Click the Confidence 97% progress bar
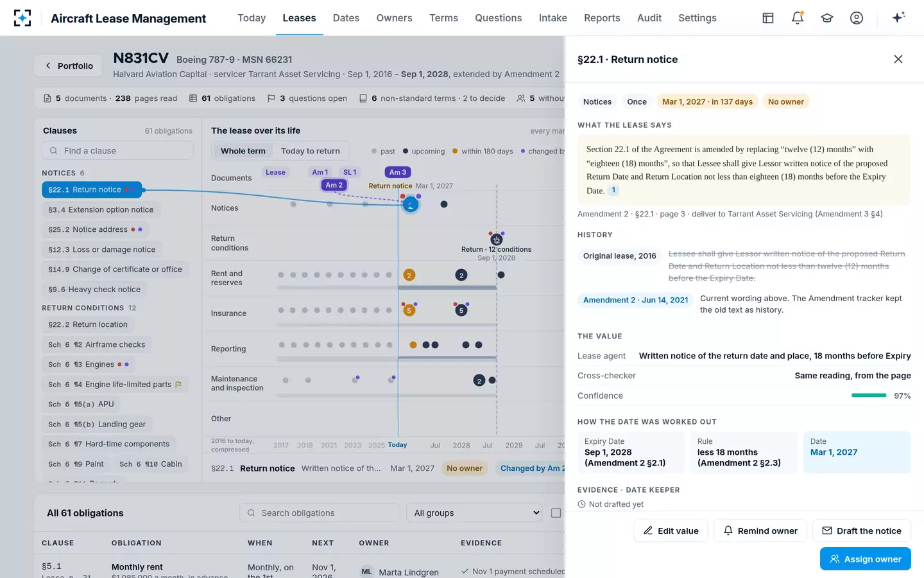This screenshot has width=924, height=578. [869, 396]
